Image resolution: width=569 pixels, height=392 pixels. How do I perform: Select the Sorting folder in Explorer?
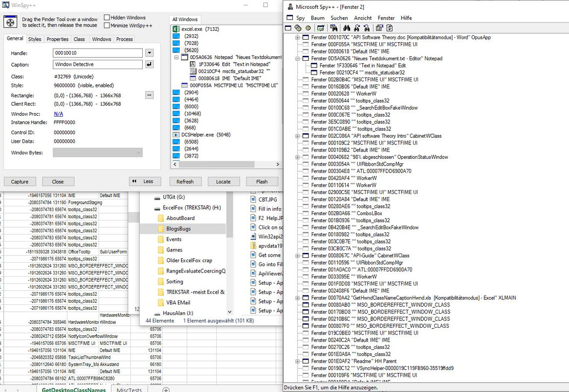click(175, 282)
